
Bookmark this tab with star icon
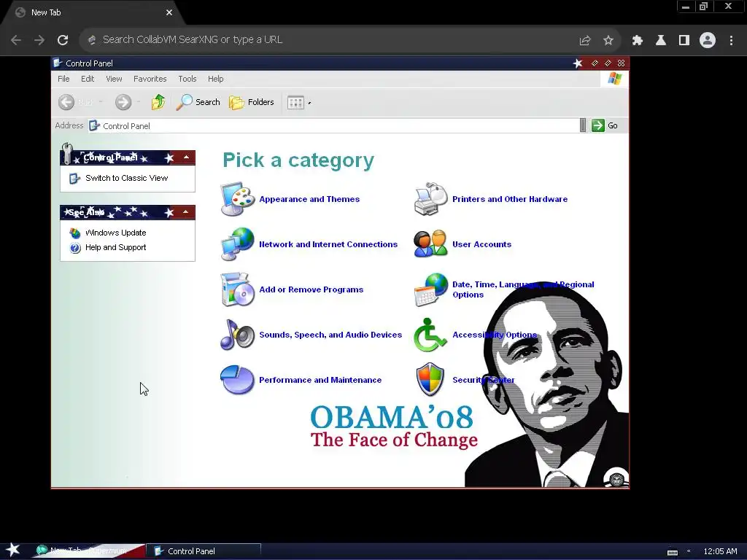tap(608, 40)
